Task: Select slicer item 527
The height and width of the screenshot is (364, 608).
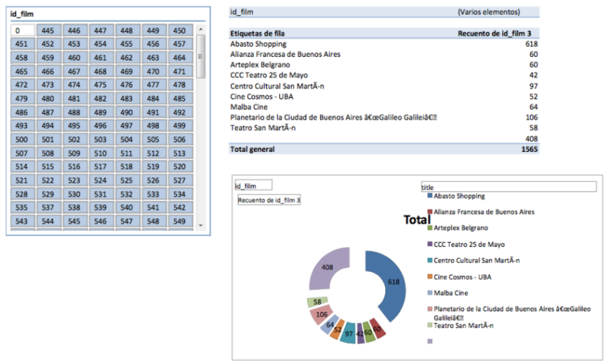Action: click(180, 181)
